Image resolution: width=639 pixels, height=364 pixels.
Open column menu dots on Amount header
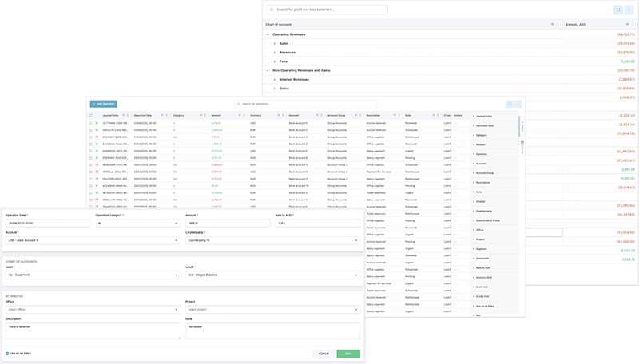(x=244, y=115)
